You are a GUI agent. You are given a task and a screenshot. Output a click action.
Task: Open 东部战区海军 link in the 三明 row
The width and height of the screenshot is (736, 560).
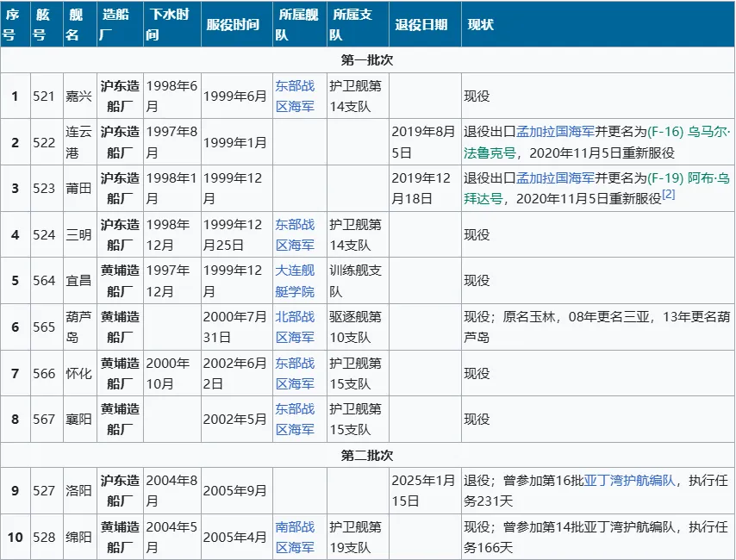click(295, 233)
